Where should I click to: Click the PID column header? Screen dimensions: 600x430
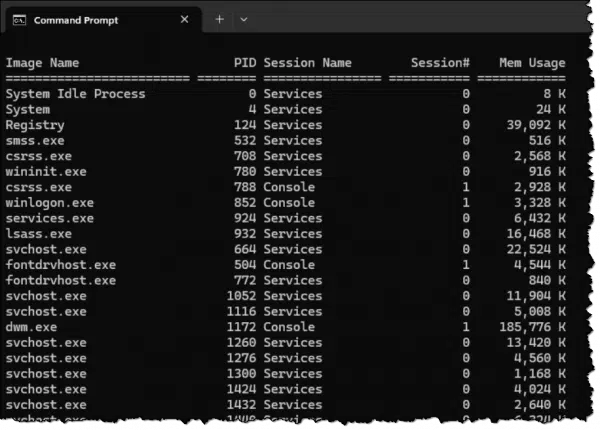[x=245, y=63]
